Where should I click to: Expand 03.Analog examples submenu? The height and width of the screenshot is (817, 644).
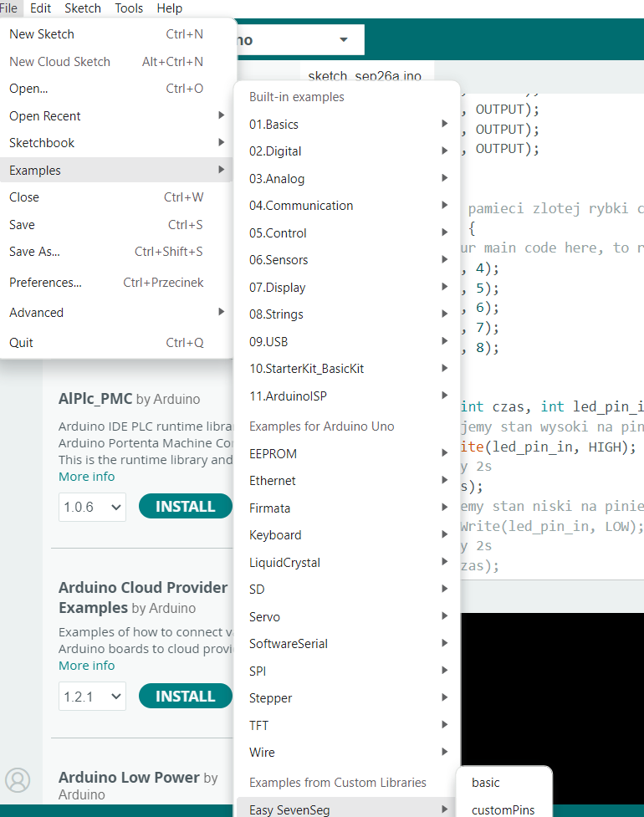click(348, 179)
